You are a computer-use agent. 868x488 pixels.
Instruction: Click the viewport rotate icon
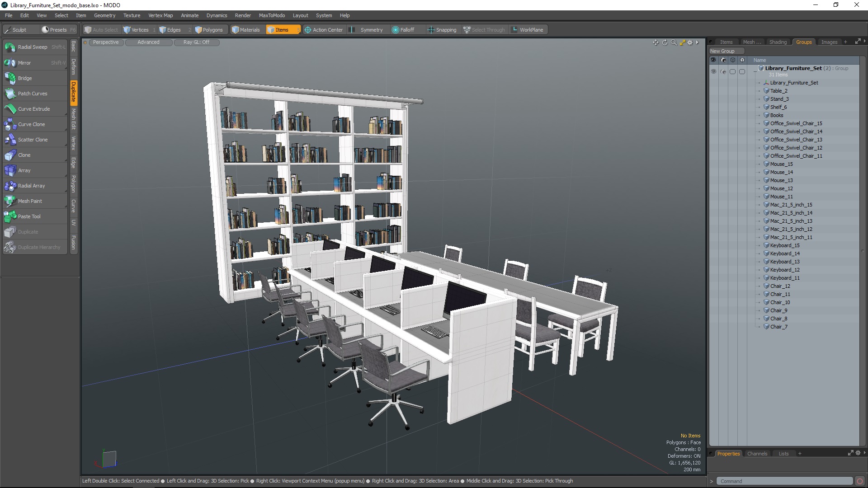[665, 42]
